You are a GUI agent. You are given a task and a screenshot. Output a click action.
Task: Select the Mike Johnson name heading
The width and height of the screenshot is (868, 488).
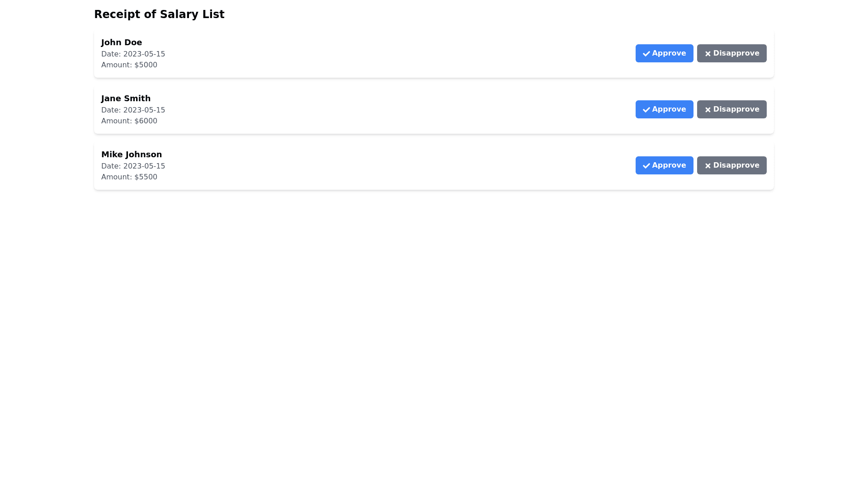(132, 155)
